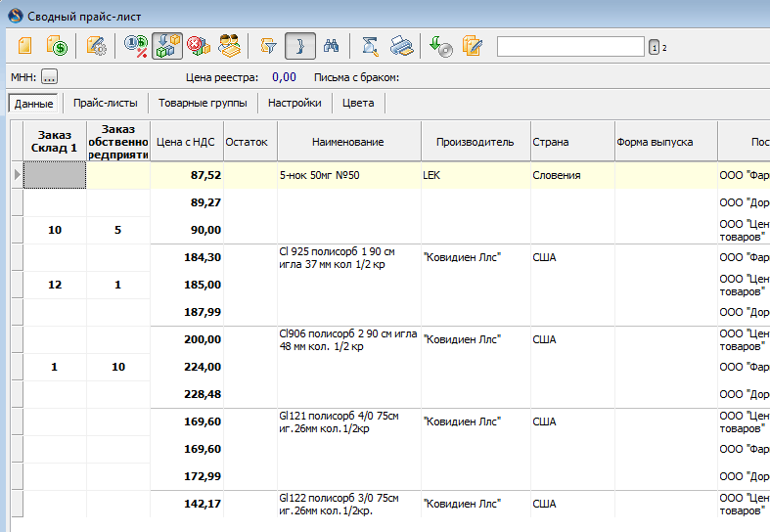Click order quantity 5 in 90,00 row
770x532 pixels.
click(x=117, y=230)
